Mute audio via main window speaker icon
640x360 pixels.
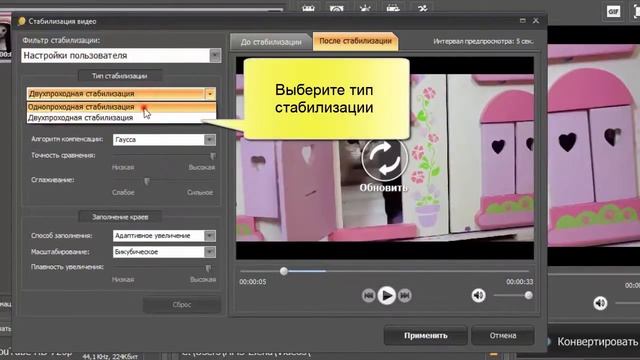coord(600,303)
